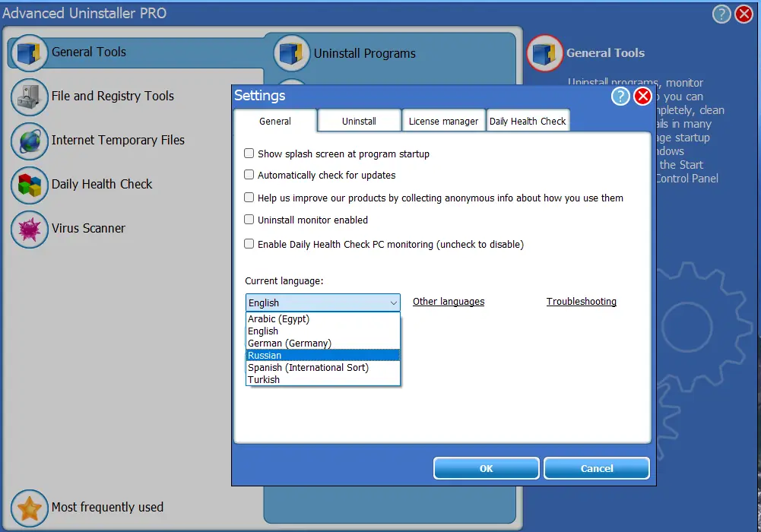Open Internet Temporary Files tool
Screen dimensions: 761x532
[29, 141]
